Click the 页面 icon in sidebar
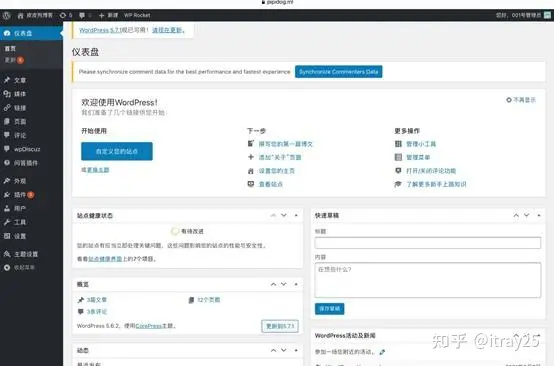This screenshot has height=366, width=554. click(x=7, y=121)
